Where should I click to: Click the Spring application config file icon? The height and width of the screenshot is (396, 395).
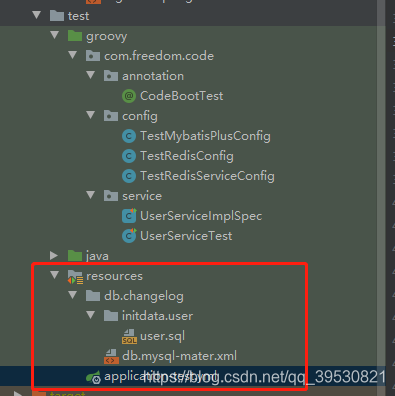(93, 377)
